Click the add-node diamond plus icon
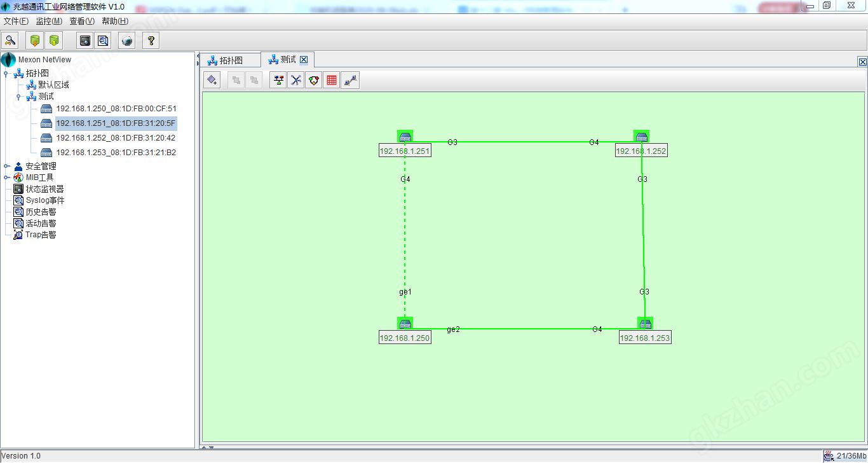 click(x=212, y=80)
